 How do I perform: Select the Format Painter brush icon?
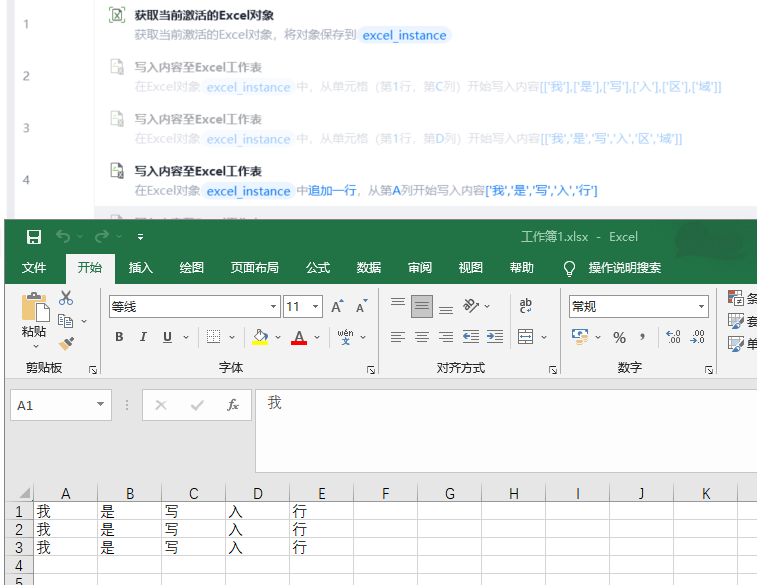pyautogui.click(x=66, y=343)
